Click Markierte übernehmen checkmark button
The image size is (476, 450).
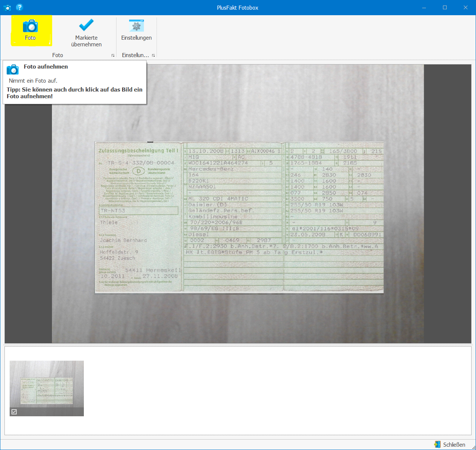coord(86,33)
